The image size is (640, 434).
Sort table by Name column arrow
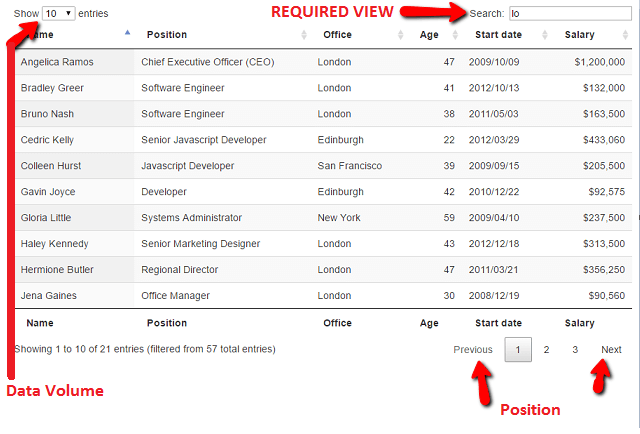127,33
